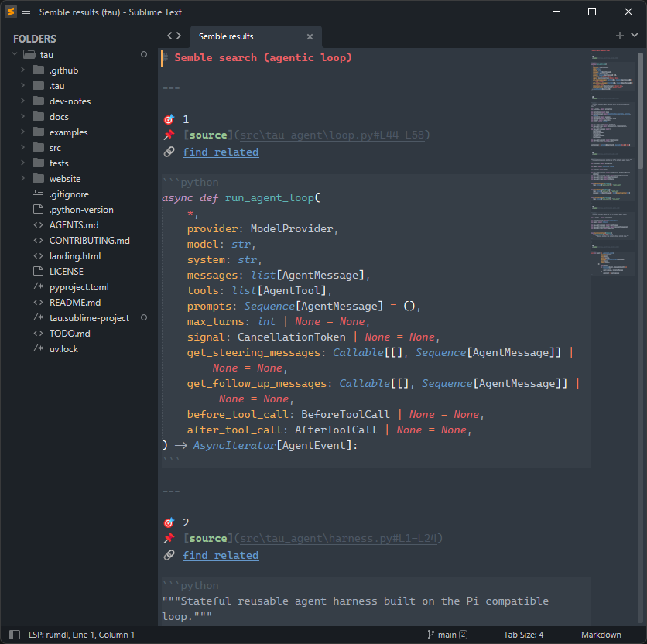Screen dimensions: 647x644
Task: Click the pyproject.toml file icon
Action: (x=39, y=286)
